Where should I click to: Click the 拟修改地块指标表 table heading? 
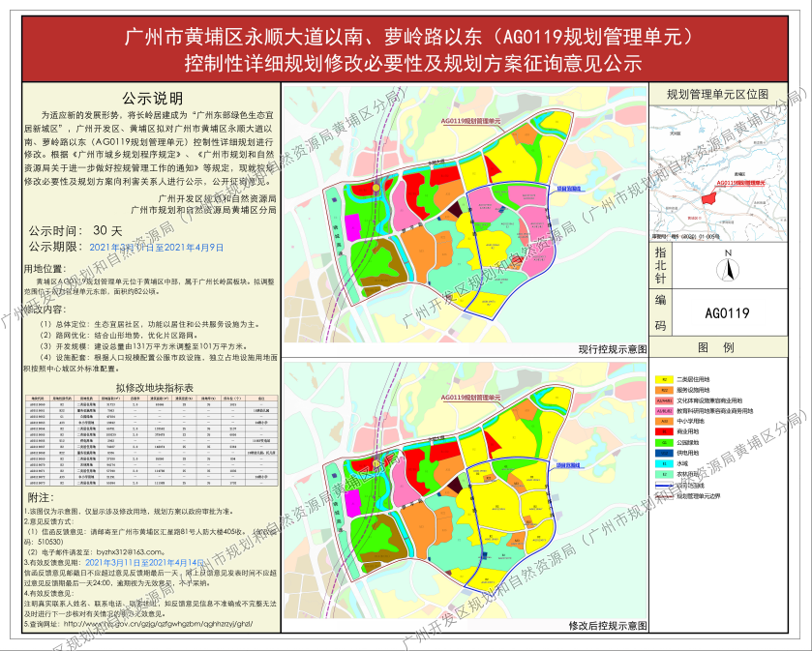[x=155, y=388]
